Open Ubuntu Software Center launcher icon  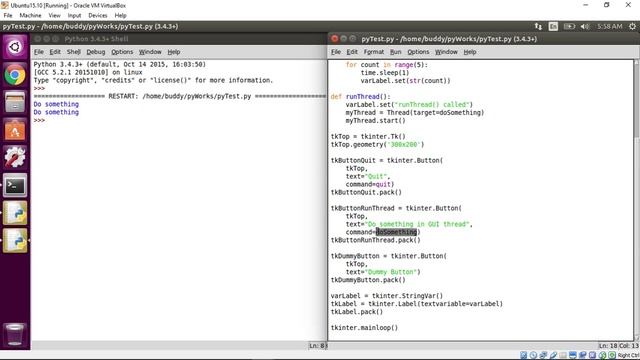pos(15,130)
